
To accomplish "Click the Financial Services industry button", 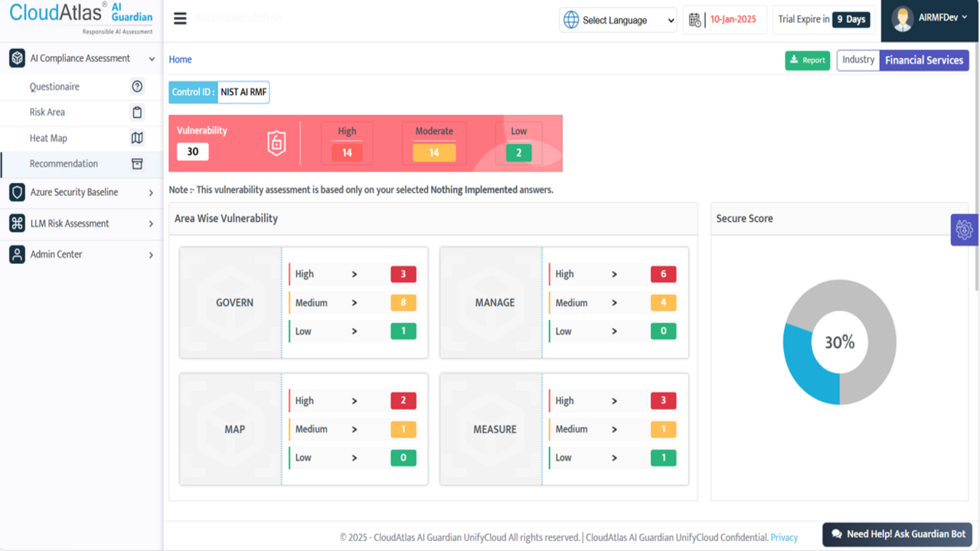I will coord(924,60).
